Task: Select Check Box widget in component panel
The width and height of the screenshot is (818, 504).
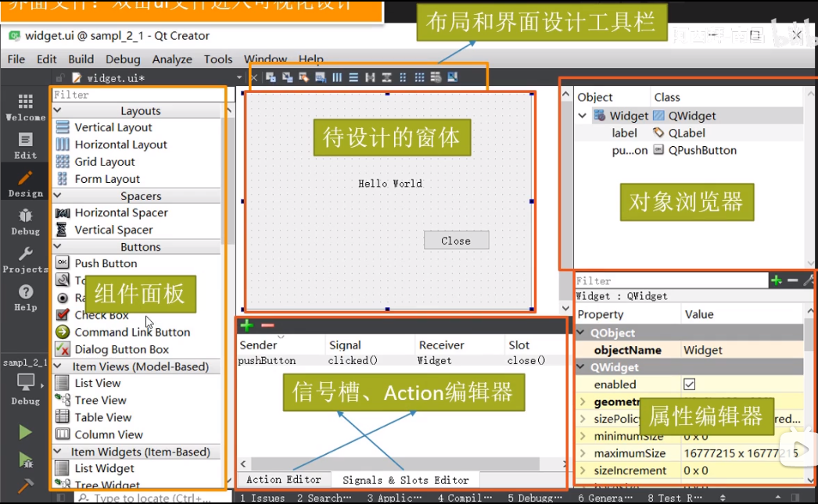Action: point(102,315)
